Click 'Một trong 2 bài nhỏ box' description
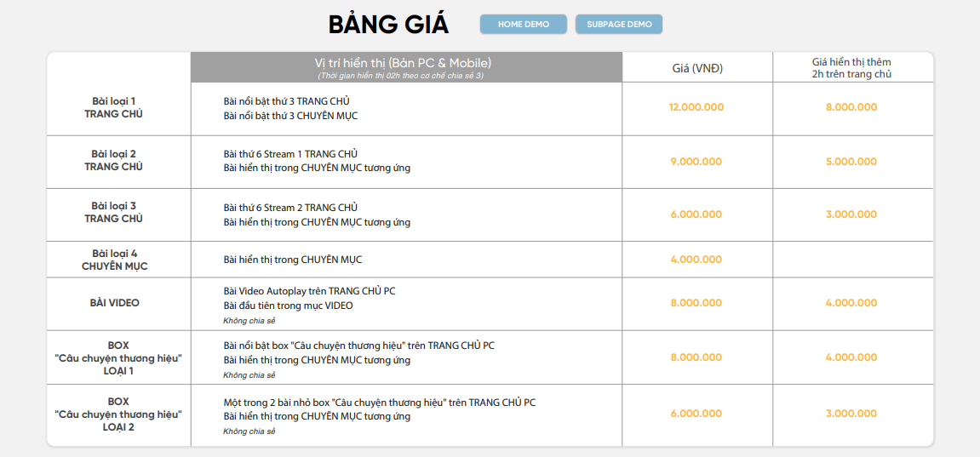 tap(380, 403)
